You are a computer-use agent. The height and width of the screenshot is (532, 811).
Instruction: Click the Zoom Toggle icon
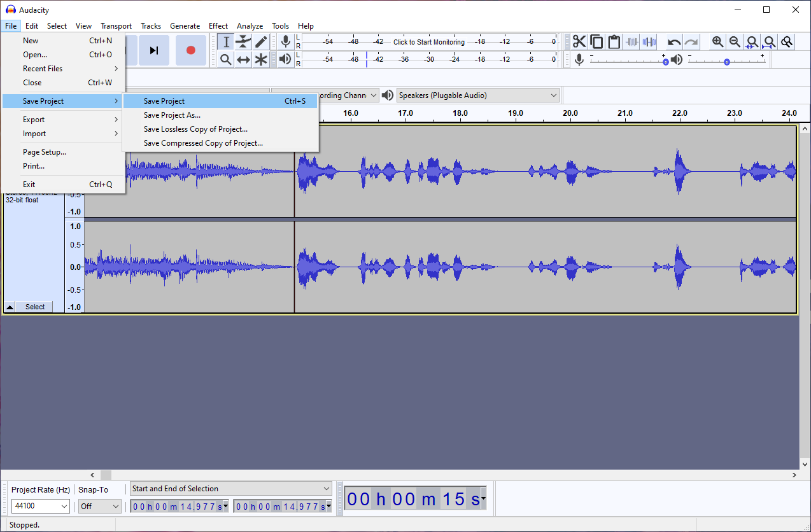point(787,42)
